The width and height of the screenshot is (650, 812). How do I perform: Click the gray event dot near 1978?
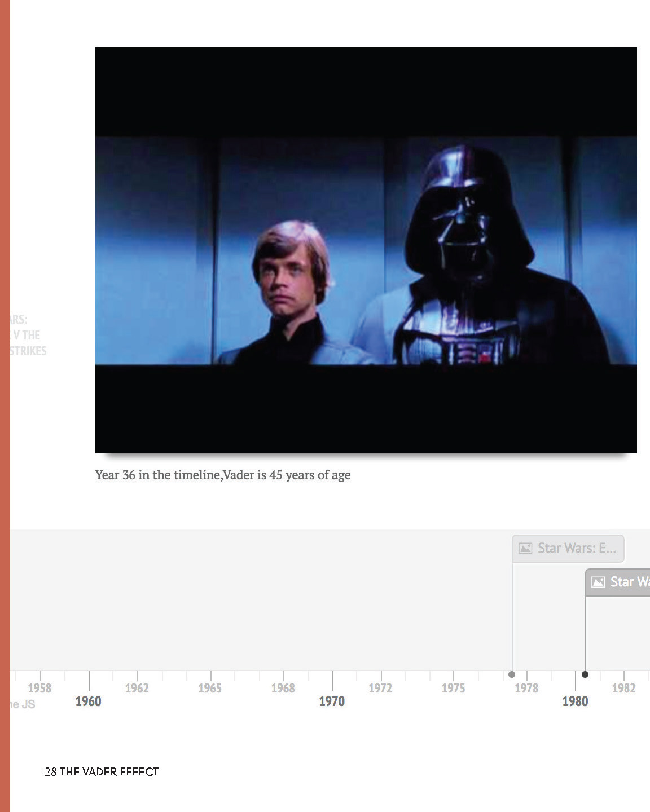coord(512,674)
